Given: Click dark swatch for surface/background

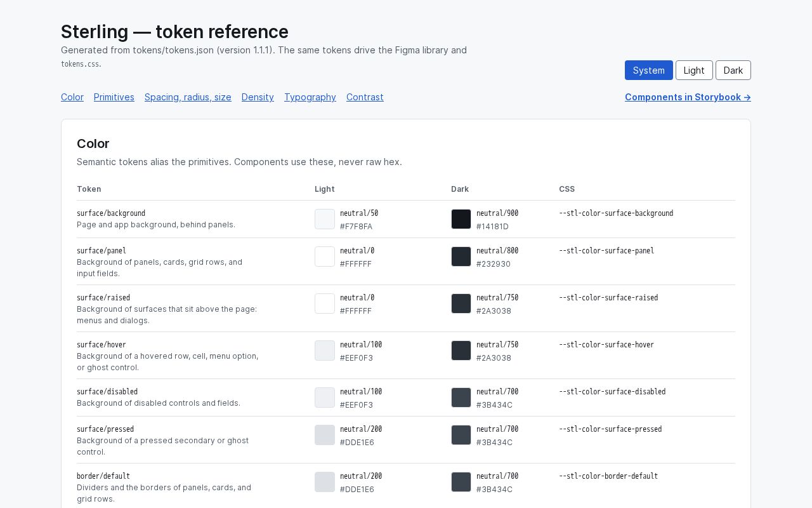Looking at the screenshot, I should [461, 219].
